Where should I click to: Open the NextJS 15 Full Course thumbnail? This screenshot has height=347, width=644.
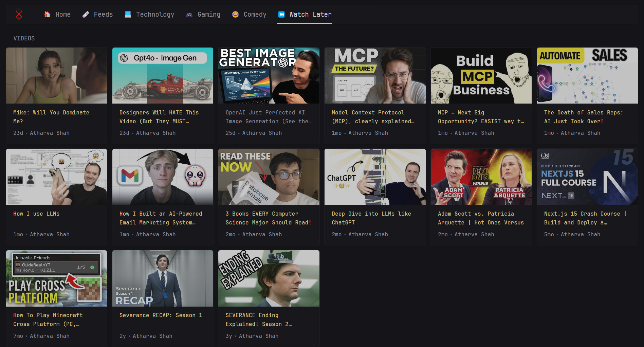(587, 177)
